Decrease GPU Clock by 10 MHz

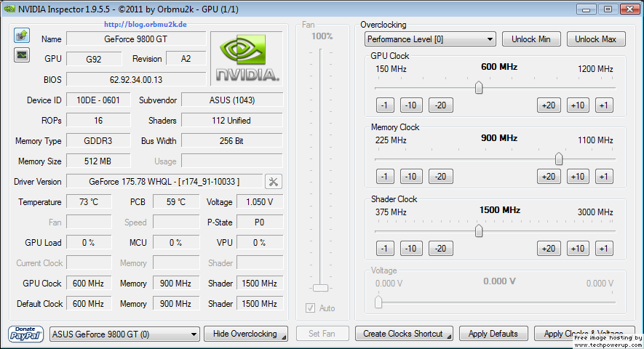(x=411, y=105)
